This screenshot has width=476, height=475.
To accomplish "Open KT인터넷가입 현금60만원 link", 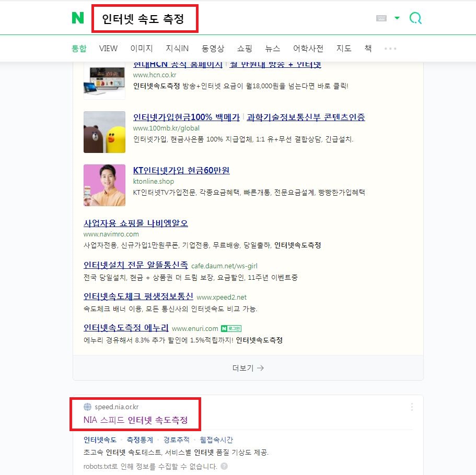I will [x=181, y=170].
